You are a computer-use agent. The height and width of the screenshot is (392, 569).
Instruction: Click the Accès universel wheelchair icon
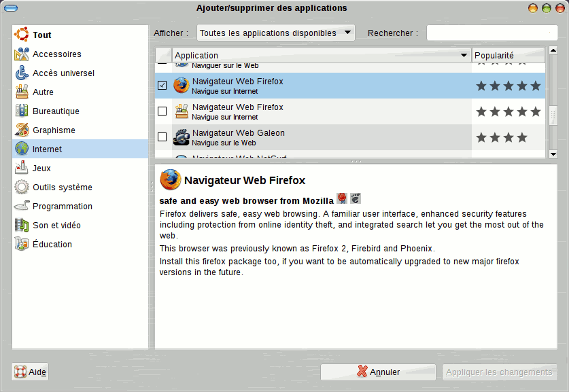coord(21,73)
